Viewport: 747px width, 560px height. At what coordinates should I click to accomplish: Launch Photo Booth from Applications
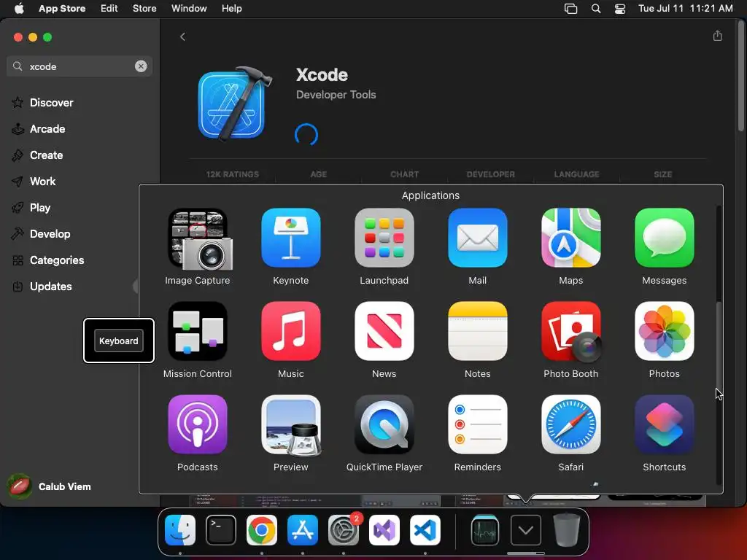tap(570, 332)
